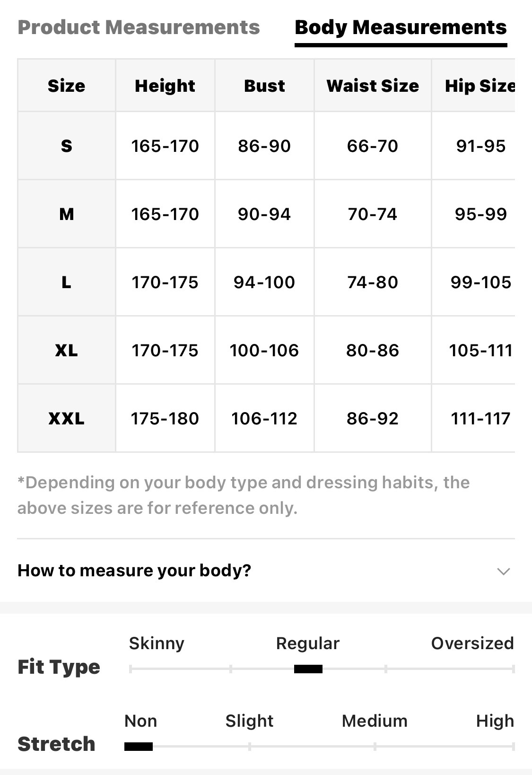Select the Body Measurements tab
The image size is (532, 775).
point(401,27)
